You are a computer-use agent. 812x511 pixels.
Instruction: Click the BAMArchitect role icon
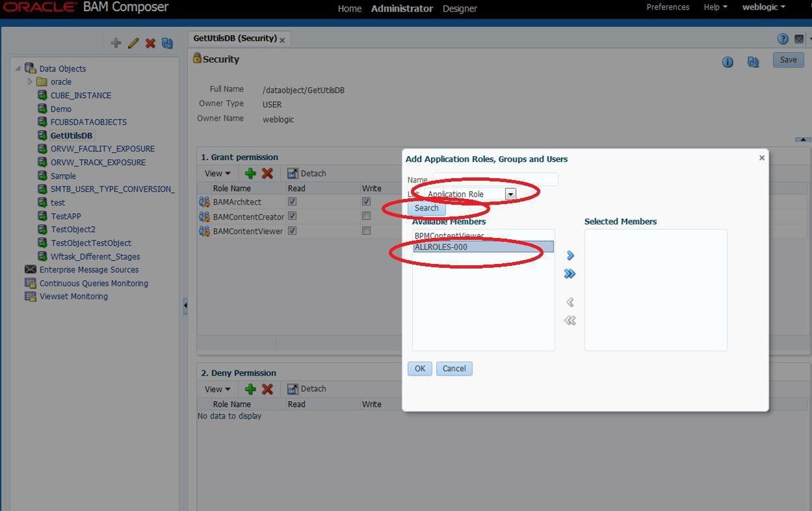point(204,202)
